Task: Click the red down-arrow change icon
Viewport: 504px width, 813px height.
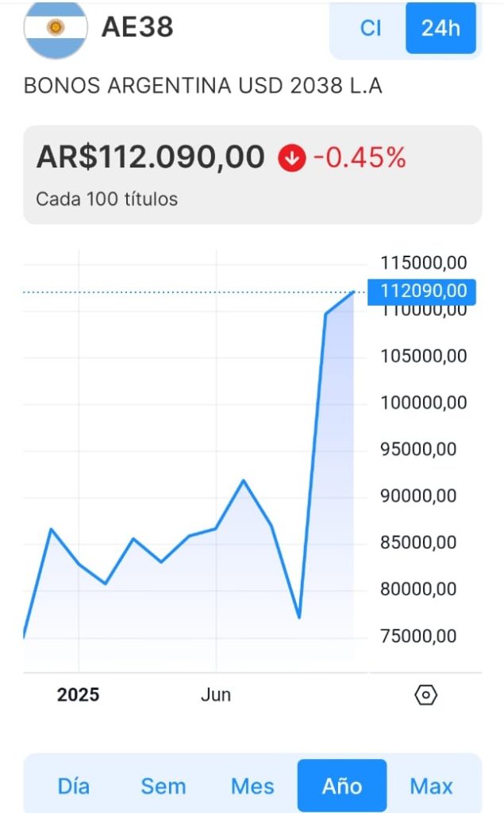Action: 291,158
